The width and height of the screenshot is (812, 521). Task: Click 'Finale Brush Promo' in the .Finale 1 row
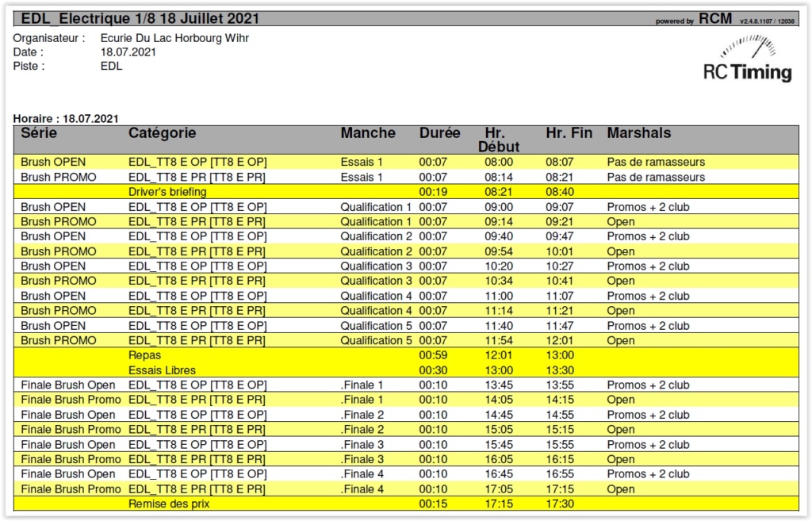[71, 400]
